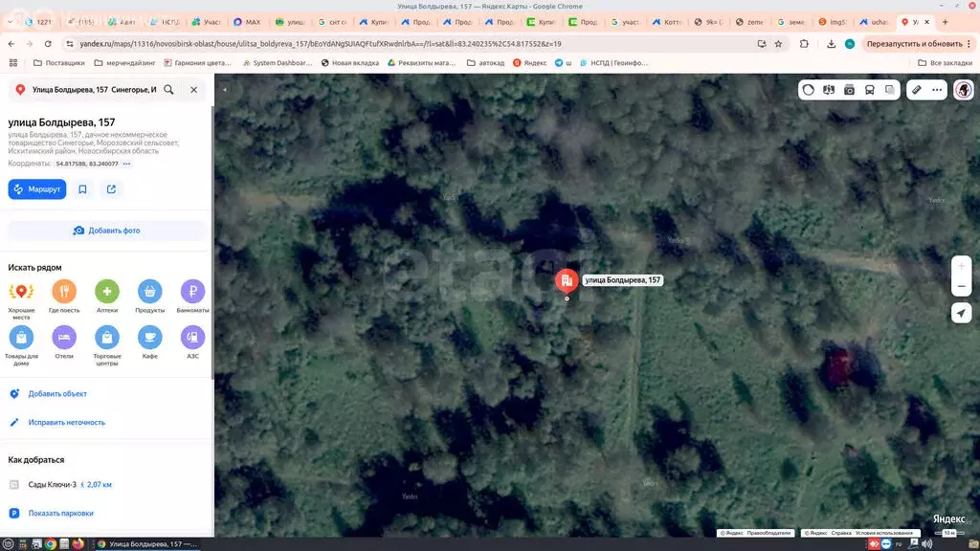Image resolution: width=980 pixels, height=551 pixels.
Task: Expand coordinates three-dot options
Action: 126,164
